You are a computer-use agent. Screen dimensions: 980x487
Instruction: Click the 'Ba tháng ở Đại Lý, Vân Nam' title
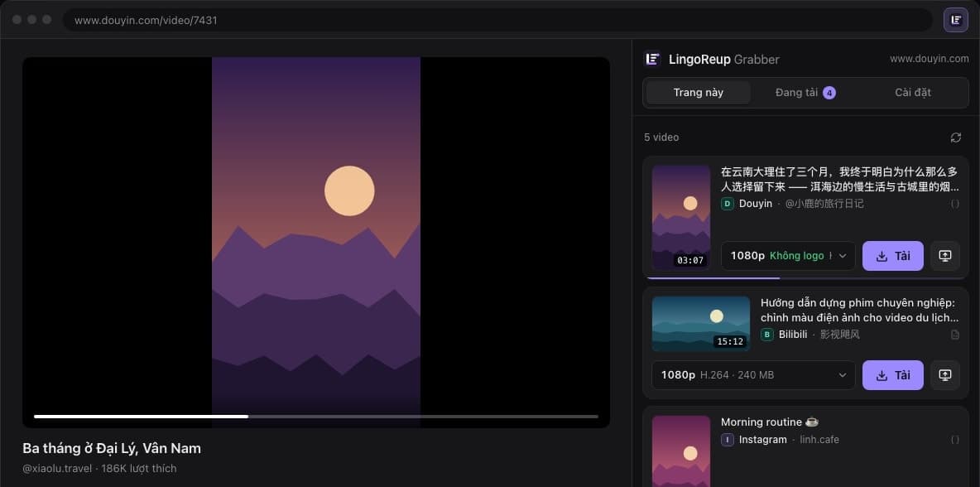(x=112, y=448)
